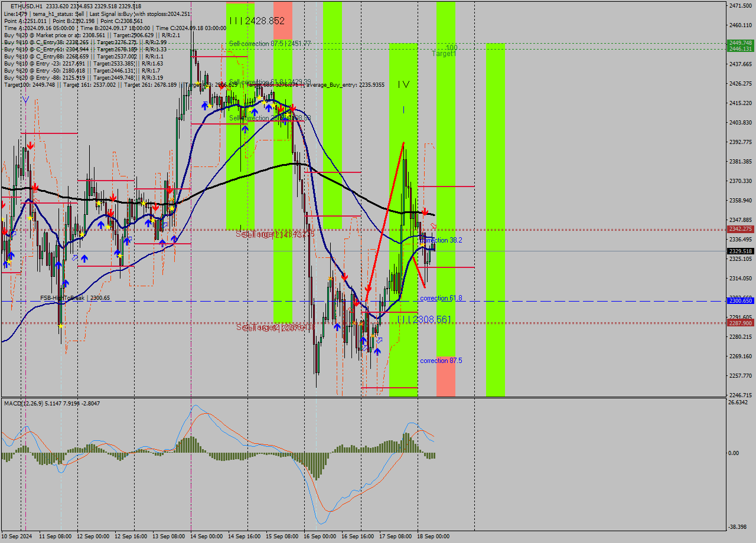Image resolution: width=756 pixels, height=543 pixels.
Task: Select the IV wave label in the green zone
Action: click(x=403, y=84)
